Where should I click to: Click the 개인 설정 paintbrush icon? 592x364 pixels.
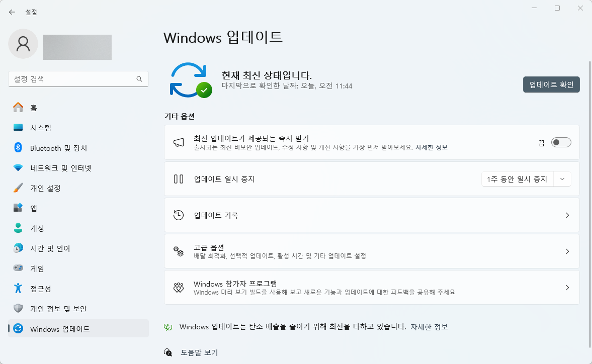18,188
